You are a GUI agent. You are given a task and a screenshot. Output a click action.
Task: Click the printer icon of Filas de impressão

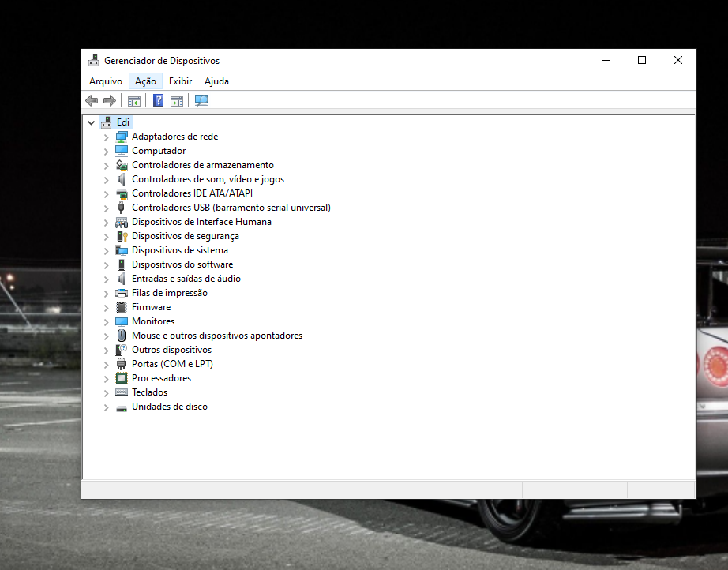[x=122, y=293]
